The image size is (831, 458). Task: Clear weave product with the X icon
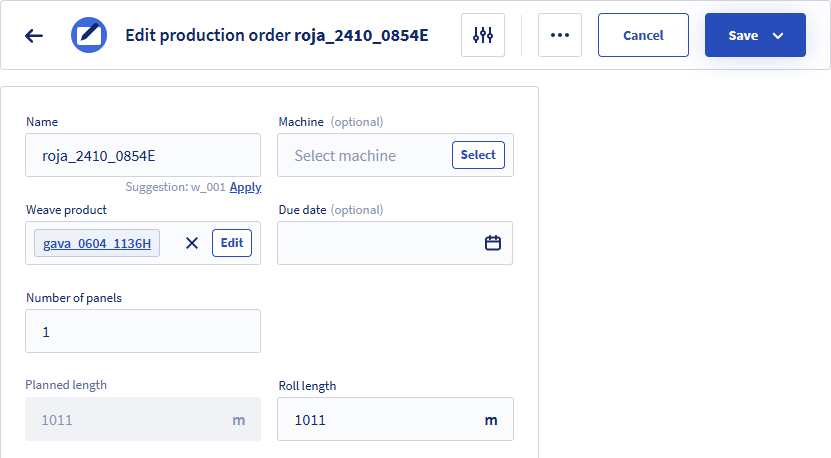point(192,243)
